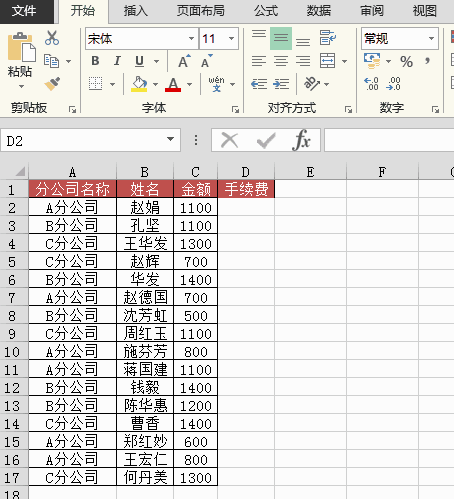Toggle middle vertical alignment
The height and width of the screenshot is (499, 454).
pyautogui.click(x=281, y=38)
